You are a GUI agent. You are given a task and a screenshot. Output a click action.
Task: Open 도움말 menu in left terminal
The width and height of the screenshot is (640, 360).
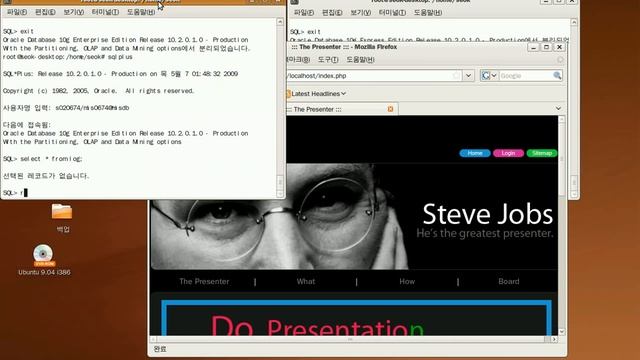[x=141, y=12]
